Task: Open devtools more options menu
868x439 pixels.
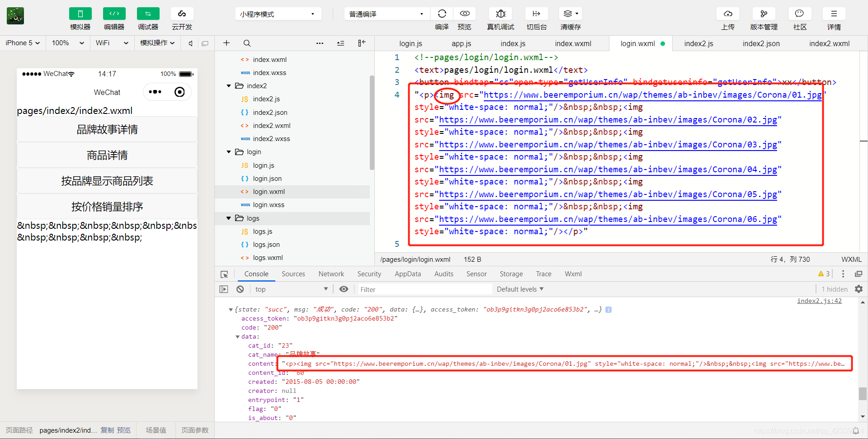Action: point(843,274)
